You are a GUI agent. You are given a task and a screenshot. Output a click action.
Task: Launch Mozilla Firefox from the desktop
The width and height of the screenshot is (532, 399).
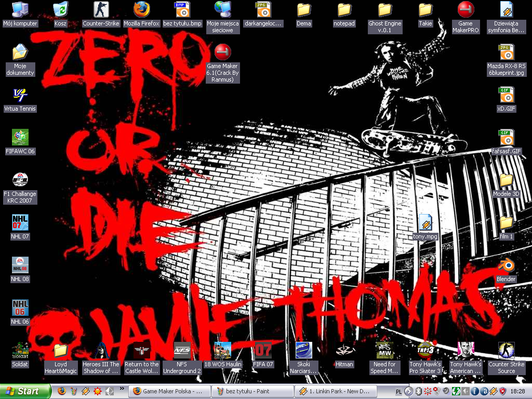[x=141, y=10]
